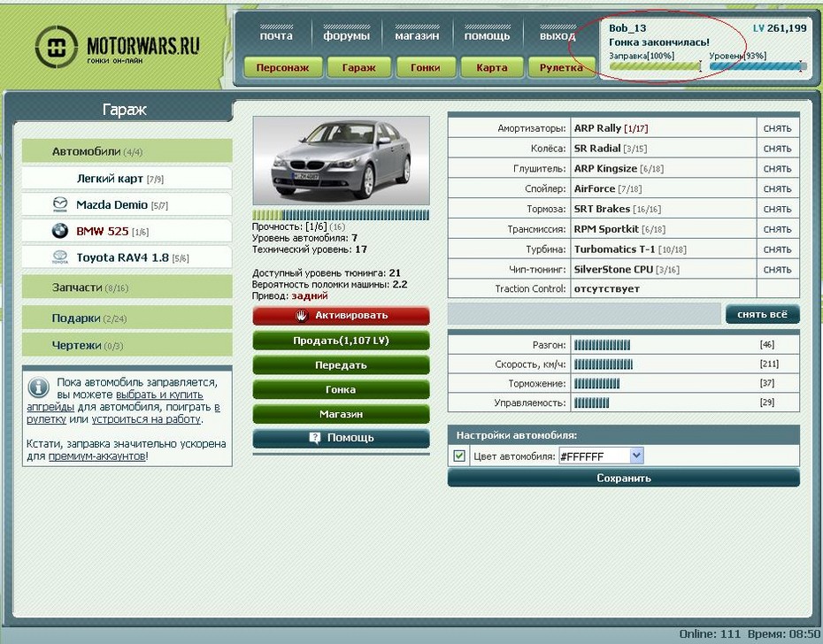Open the помощь top menu item
The image size is (823, 644).
pyautogui.click(x=487, y=35)
